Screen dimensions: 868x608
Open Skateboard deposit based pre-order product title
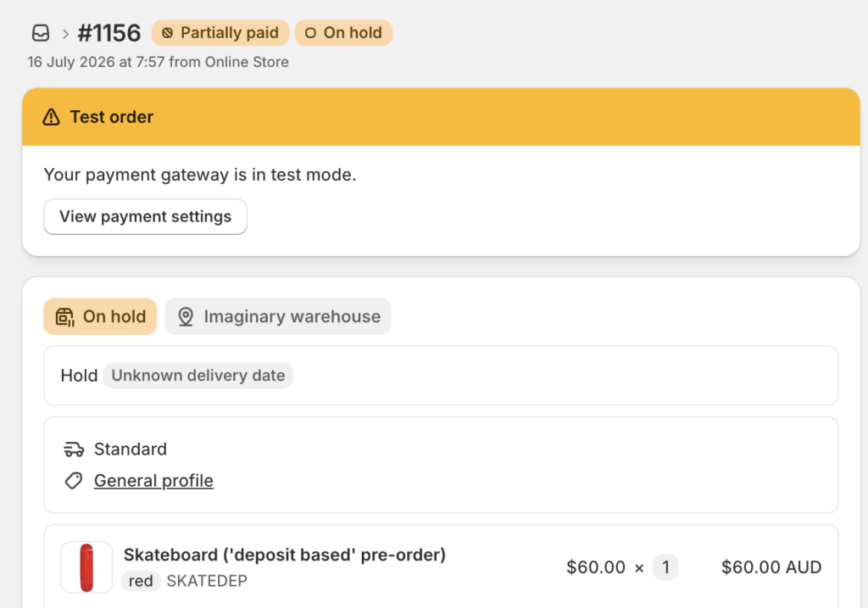(285, 555)
